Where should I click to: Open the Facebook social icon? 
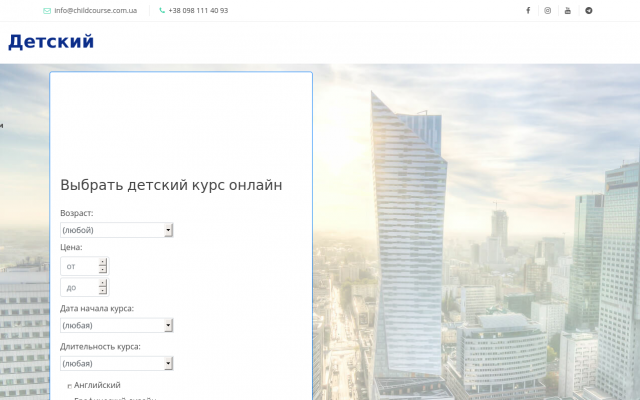pos(528,11)
